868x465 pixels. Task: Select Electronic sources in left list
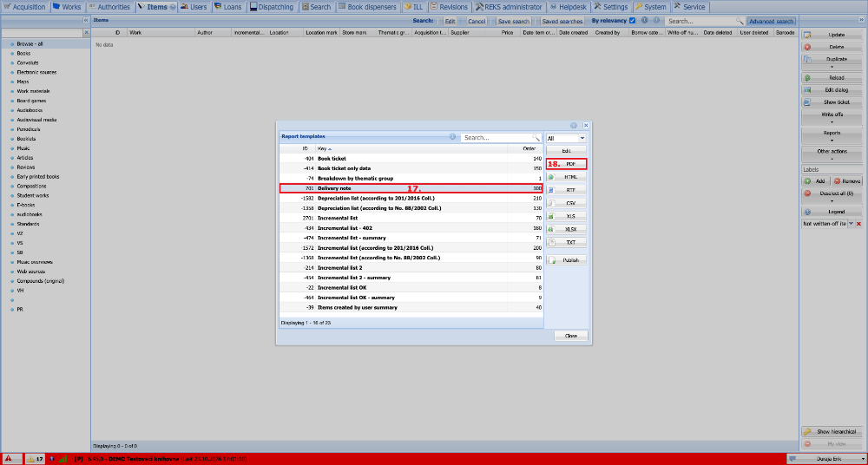[36, 72]
